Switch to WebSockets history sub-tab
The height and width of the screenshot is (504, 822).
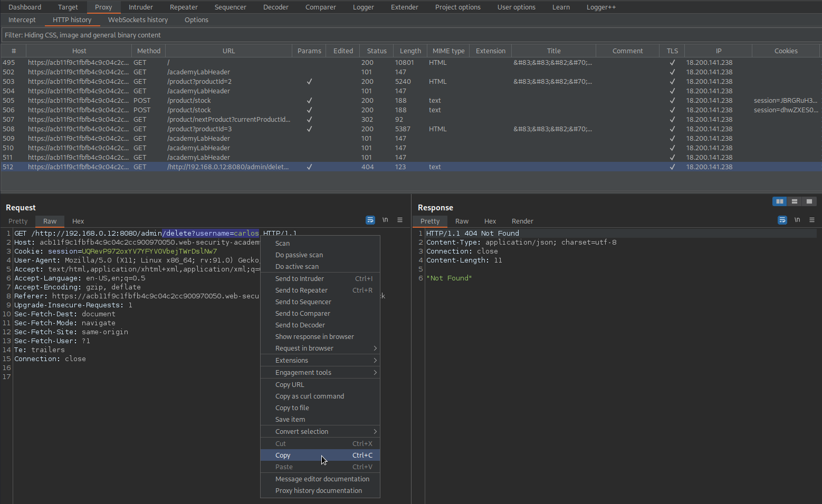[x=138, y=20]
